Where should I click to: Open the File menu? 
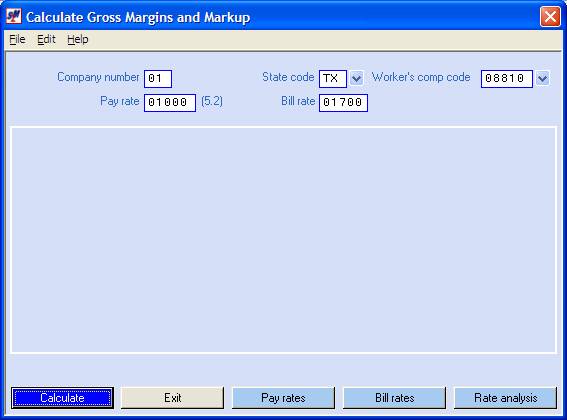tap(17, 39)
